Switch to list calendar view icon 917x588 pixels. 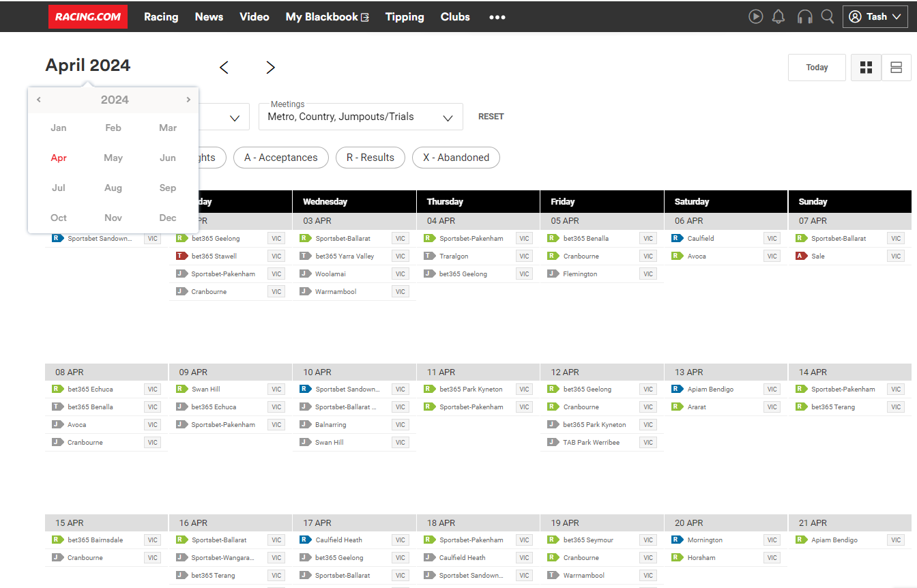(897, 67)
